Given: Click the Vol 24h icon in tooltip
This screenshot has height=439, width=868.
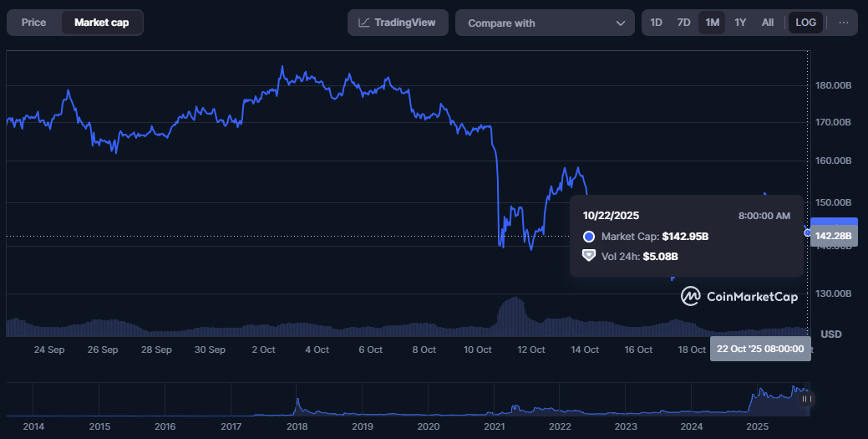Looking at the screenshot, I should coord(589,256).
